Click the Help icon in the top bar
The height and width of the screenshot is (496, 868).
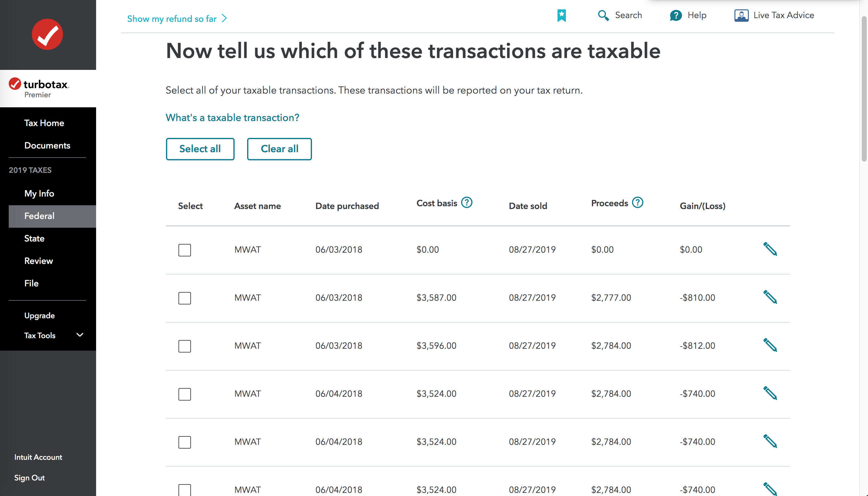(675, 15)
